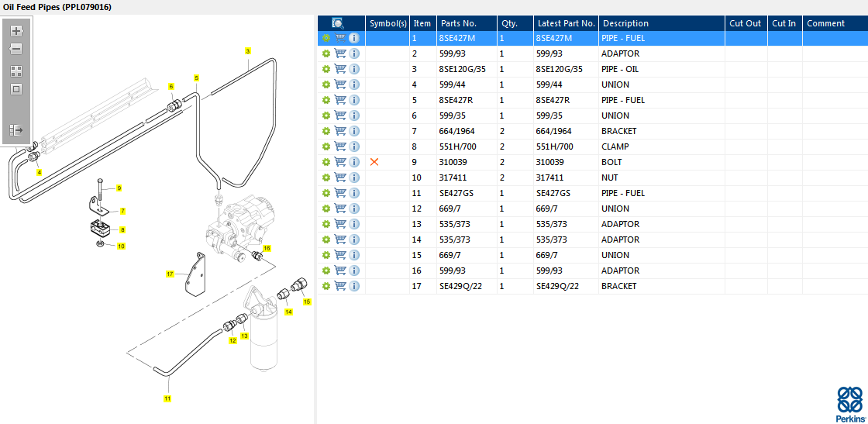Open info for item 1 PIPE - FUEL
868x424 pixels.
coord(354,38)
